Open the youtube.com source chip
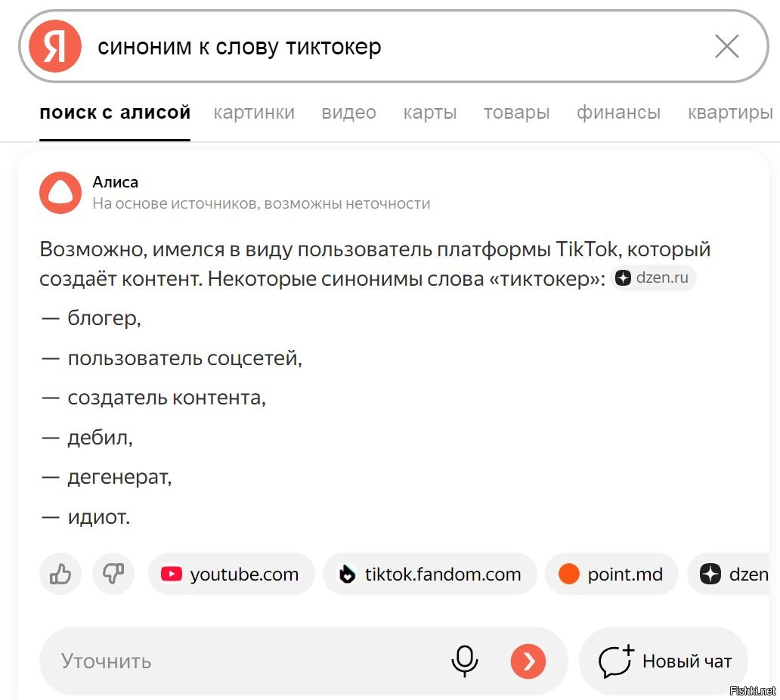Screen dimensions: 780x700 (x=231, y=575)
